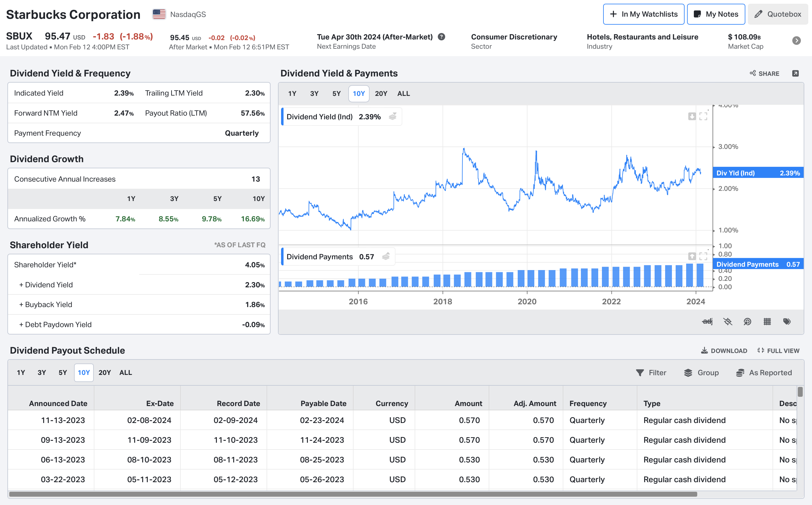Image resolution: width=812 pixels, height=505 pixels.
Task: Select the chart 1Y range
Action: coord(292,93)
